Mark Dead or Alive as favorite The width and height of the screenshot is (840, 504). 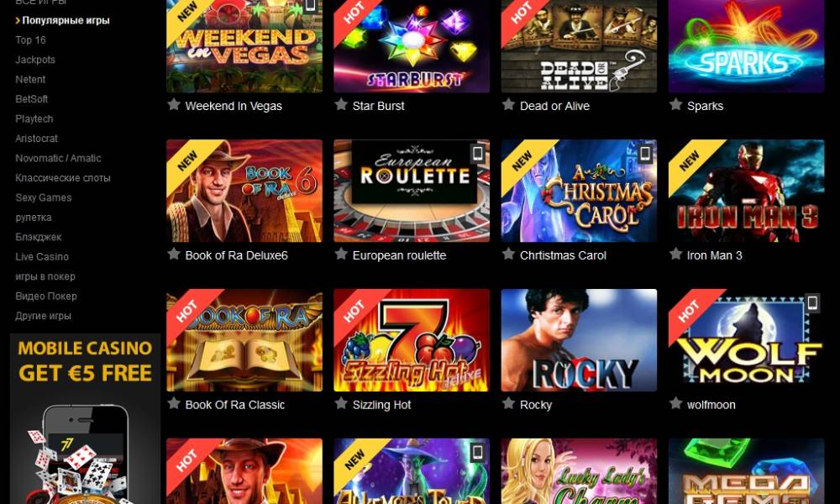tap(508, 104)
